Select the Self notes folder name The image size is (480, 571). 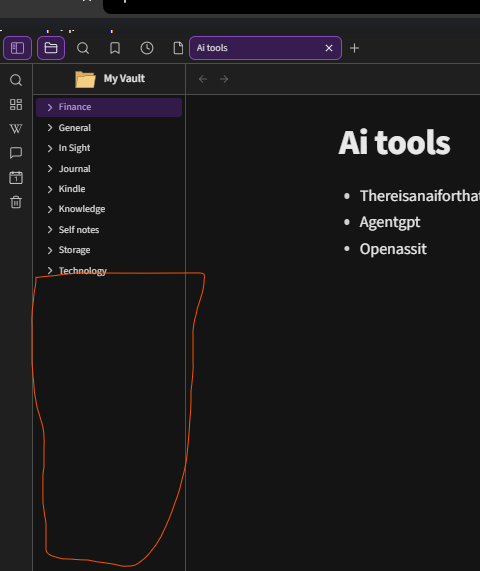(x=79, y=230)
